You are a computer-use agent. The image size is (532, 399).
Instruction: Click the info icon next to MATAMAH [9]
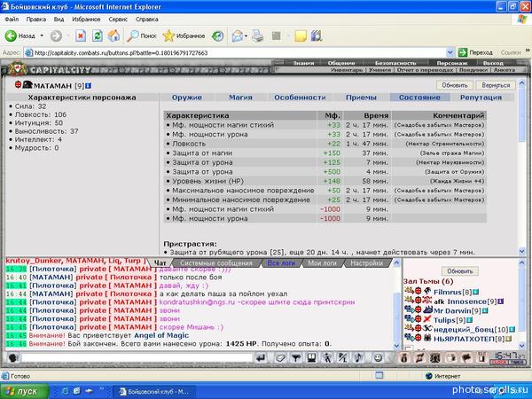tap(88, 86)
